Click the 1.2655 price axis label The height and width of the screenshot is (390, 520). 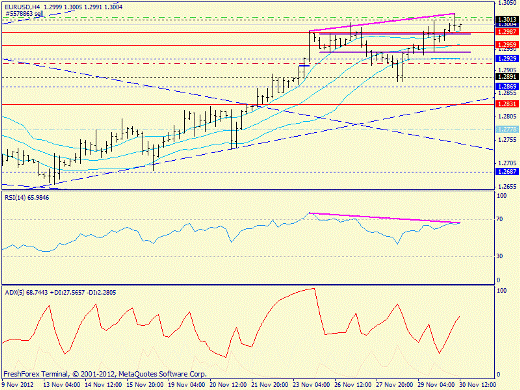pos(507,186)
